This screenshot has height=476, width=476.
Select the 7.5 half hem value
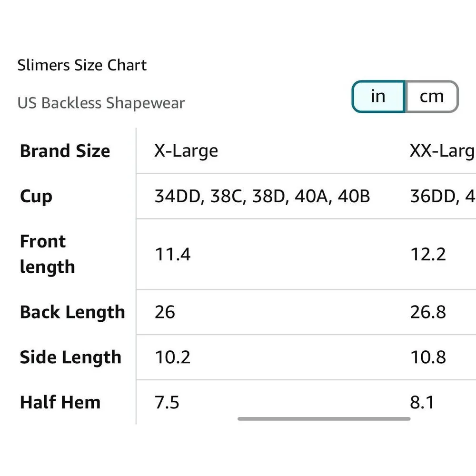pos(167,403)
